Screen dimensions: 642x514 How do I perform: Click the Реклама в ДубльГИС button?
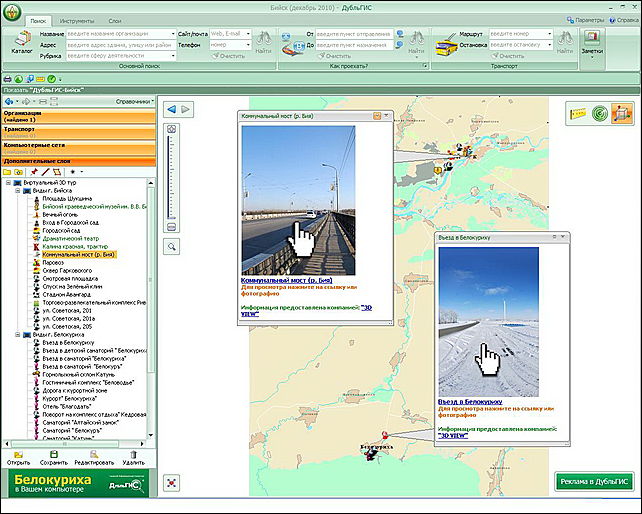click(594, 482)
